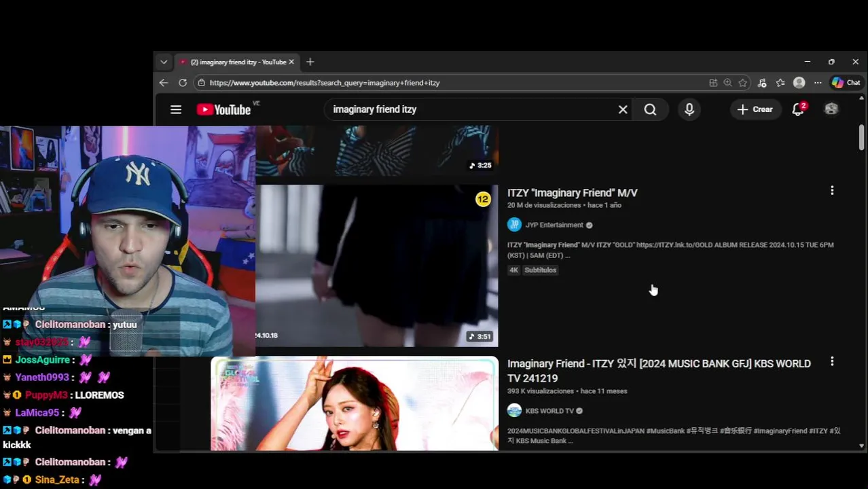Click chat message "LLOREMOS" by PuppyM3

coord(99,395)
